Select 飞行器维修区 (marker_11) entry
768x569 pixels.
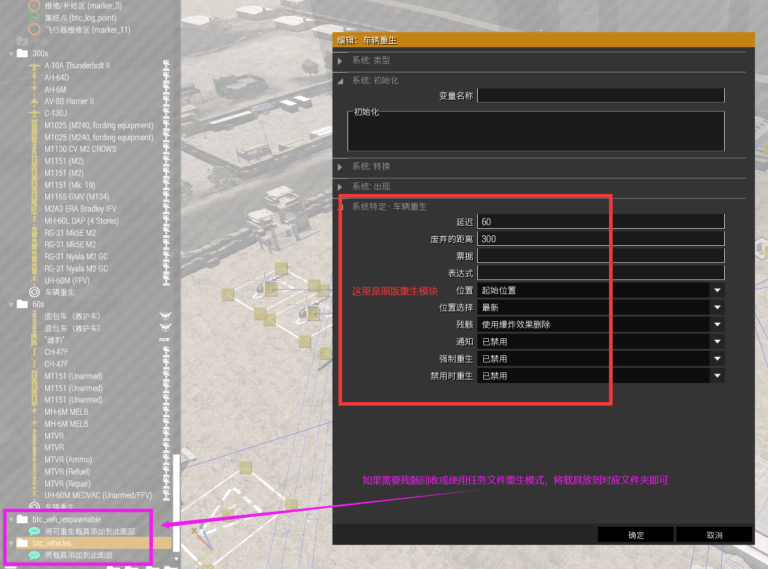[x=87, y=30]
